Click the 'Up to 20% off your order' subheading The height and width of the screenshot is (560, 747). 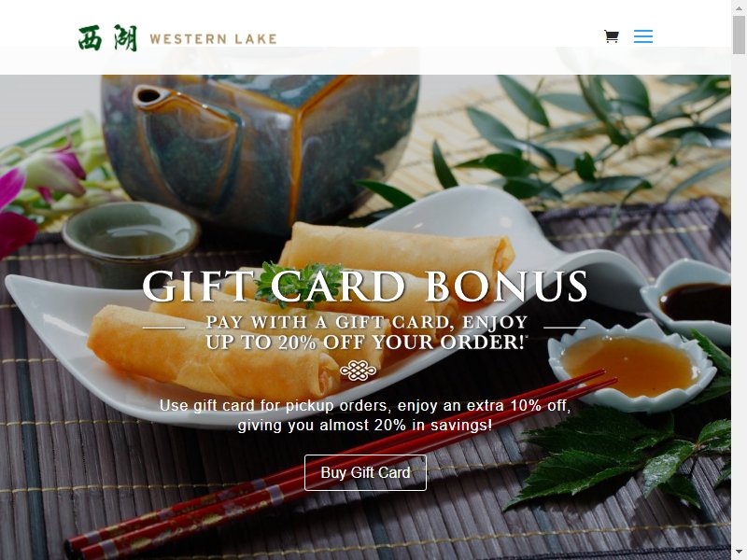pos(366,332)
